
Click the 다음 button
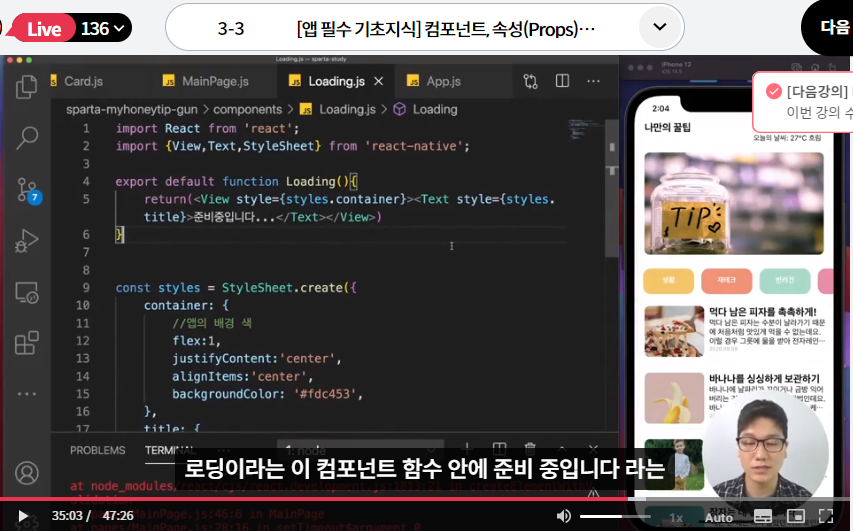(x=831, y=27)
